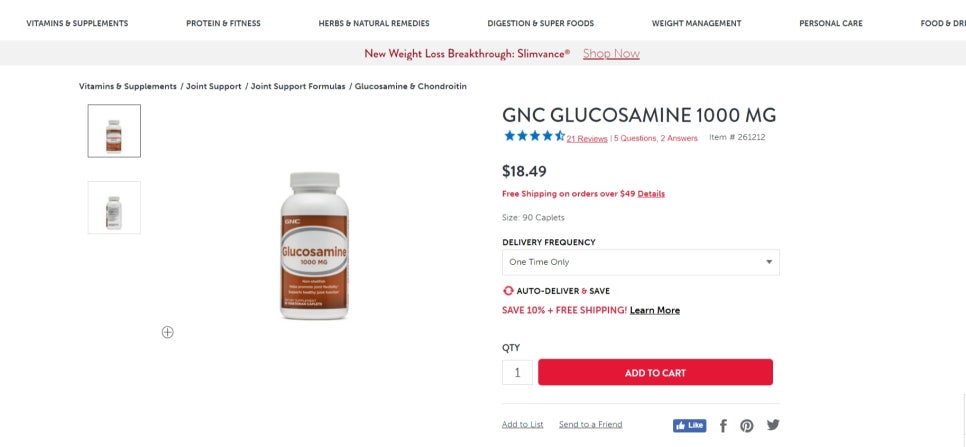Click the Facebook Like button
This screenshot has width=966, height=447.
coord(689,425)
